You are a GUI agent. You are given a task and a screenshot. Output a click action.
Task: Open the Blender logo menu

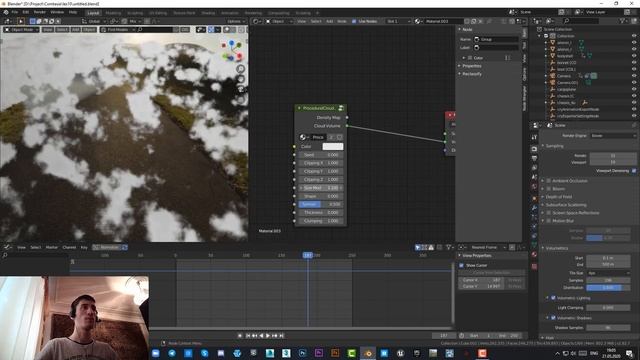[x=6, y=12]
